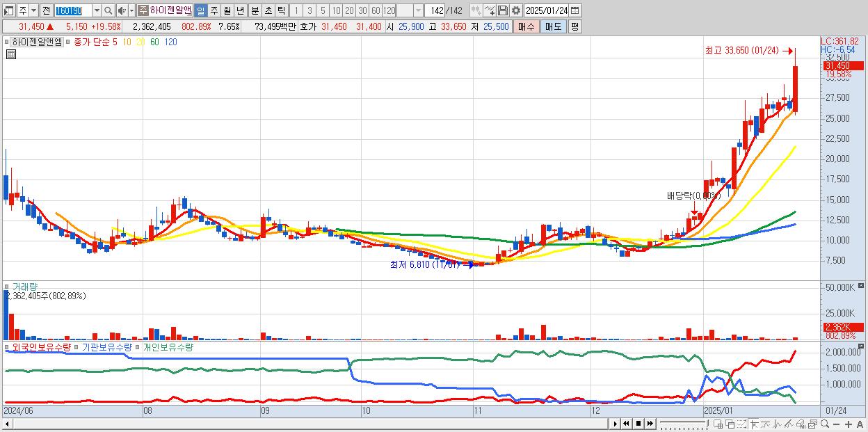This screenshot has height=432, width=868.
Task: Select the 1 interval button
Action: pyautogui.click(x=296, y=11)
